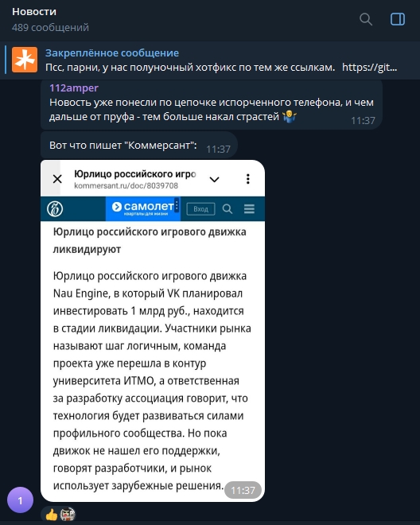420x525 pixels.
Task: Close the article preview with X icon
Action: [x=57, y=179]
